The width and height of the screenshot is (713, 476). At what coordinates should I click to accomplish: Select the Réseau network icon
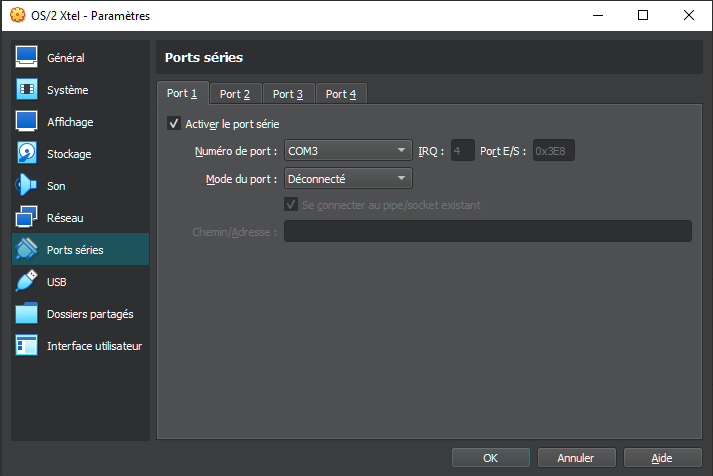tap(27, 218)
